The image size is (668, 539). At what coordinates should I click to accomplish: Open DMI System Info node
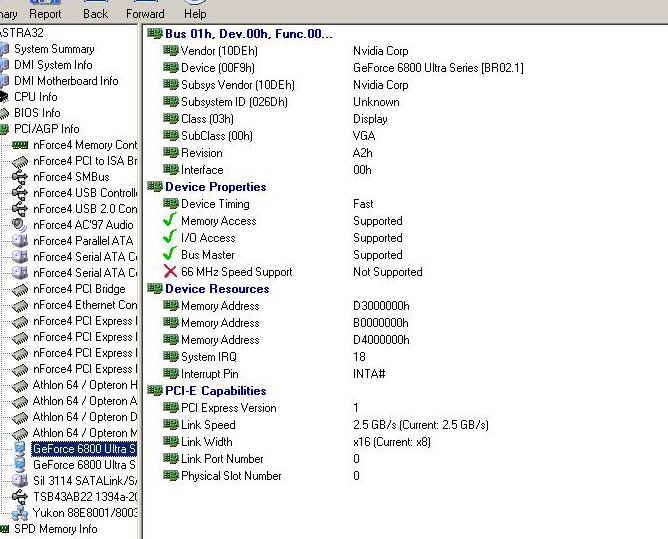pyautogui.click(x=53, y=65)
